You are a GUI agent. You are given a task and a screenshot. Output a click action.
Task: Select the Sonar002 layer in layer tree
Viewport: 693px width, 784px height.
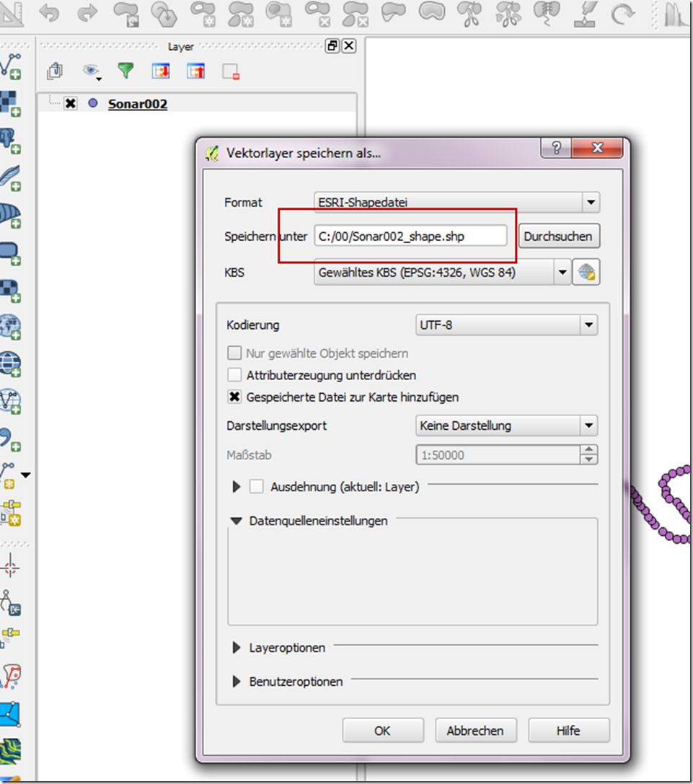tap(137, 104)
